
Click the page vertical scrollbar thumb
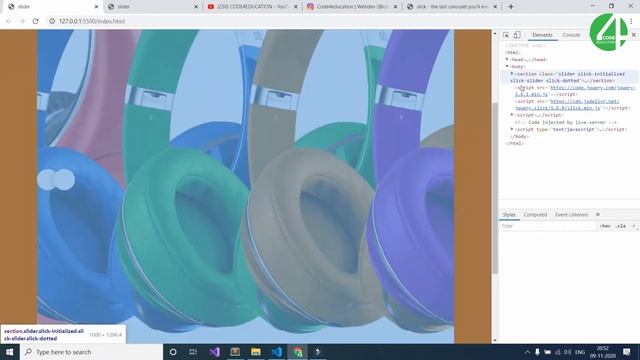click(495, 188)
